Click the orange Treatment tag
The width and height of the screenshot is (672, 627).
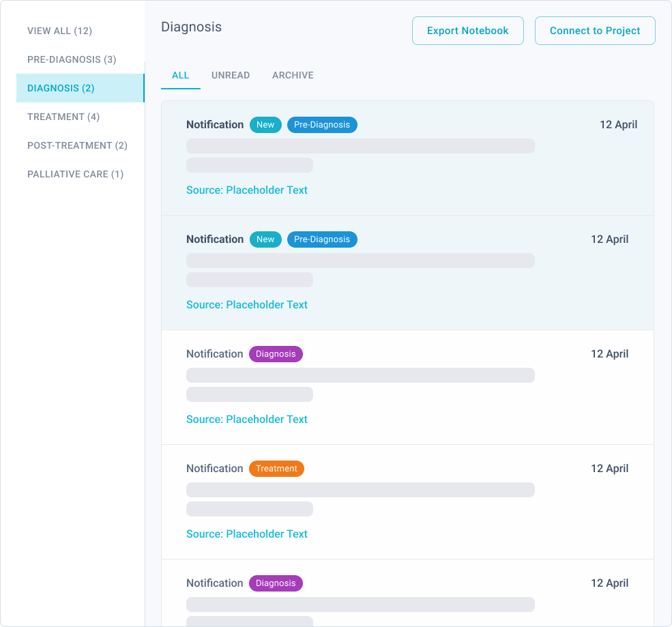click(x=276, y=469)
